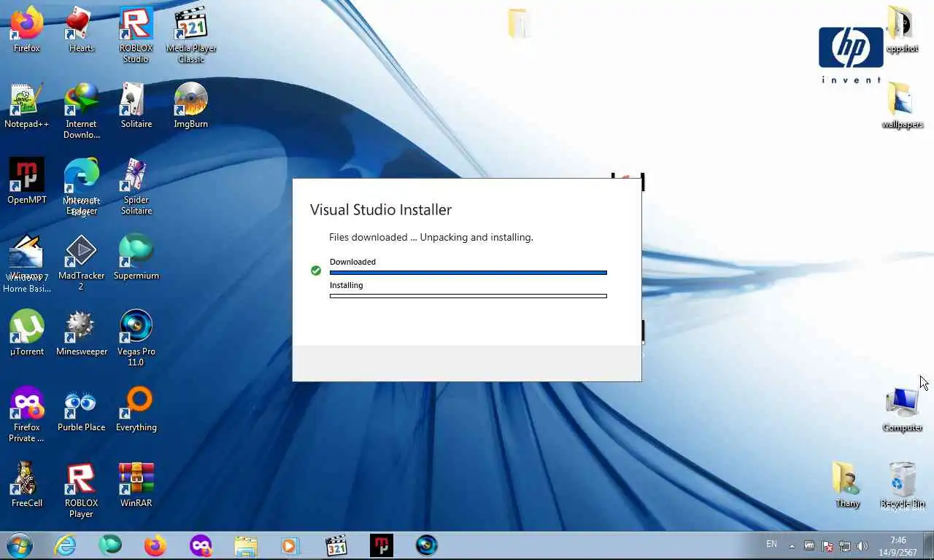Open Firefox from the taskbar

point(155,545)
